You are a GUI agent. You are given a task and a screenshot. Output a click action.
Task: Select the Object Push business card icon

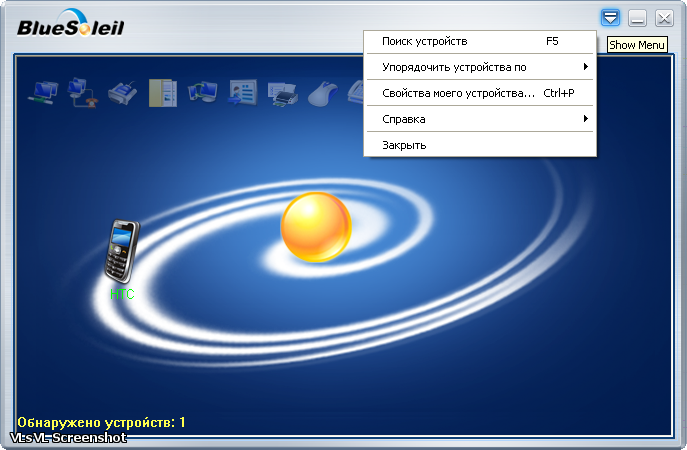[243, 92]
